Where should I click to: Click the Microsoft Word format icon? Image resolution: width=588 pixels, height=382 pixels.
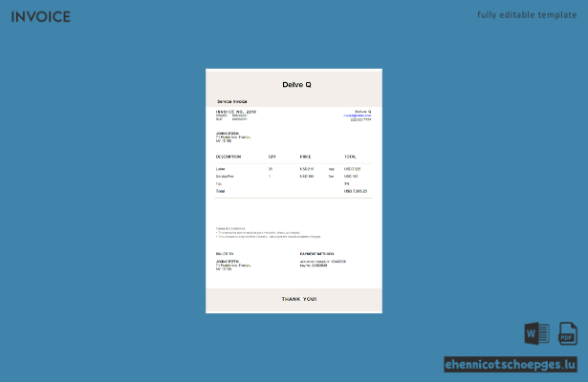[x=536, y=333]
